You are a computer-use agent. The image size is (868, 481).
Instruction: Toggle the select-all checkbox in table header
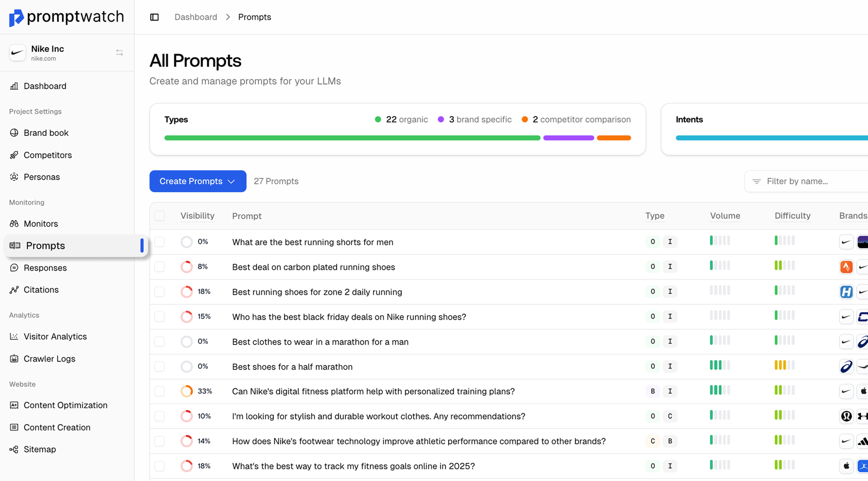point(159,216)
